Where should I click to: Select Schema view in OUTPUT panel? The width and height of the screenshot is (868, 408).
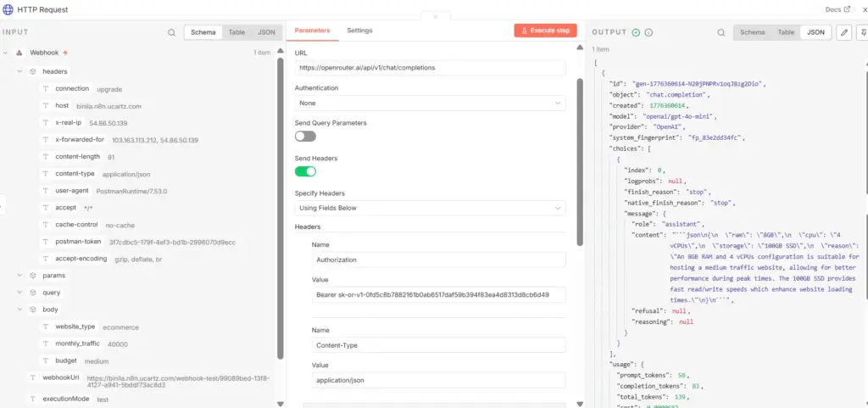pos(753,33)
